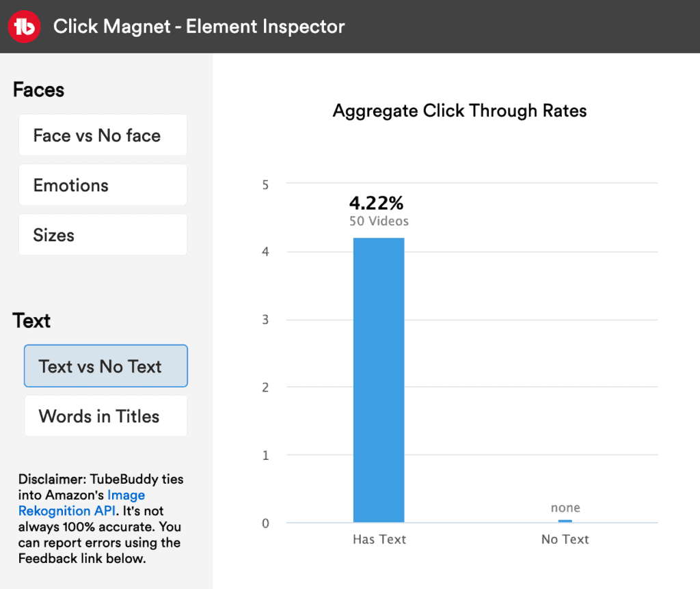Select the Text vs No Text view
Viewport: 700px width, 589px height.
(x=105, y=366)
